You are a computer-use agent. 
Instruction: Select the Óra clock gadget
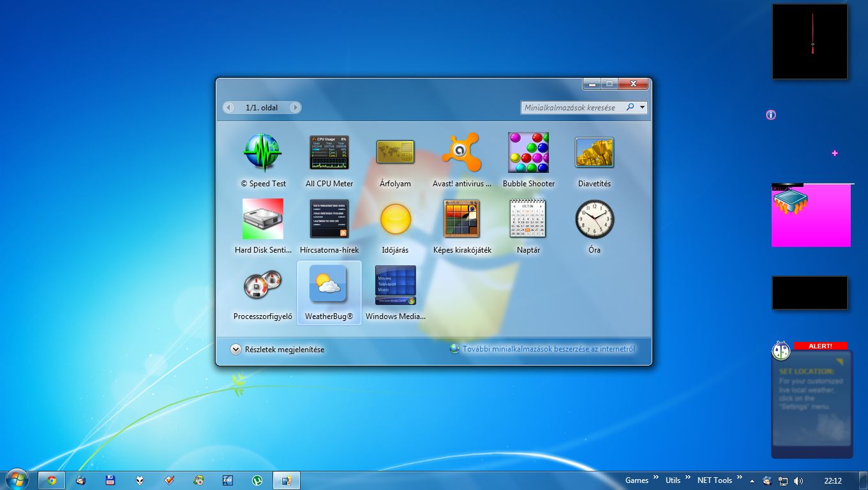594,219
